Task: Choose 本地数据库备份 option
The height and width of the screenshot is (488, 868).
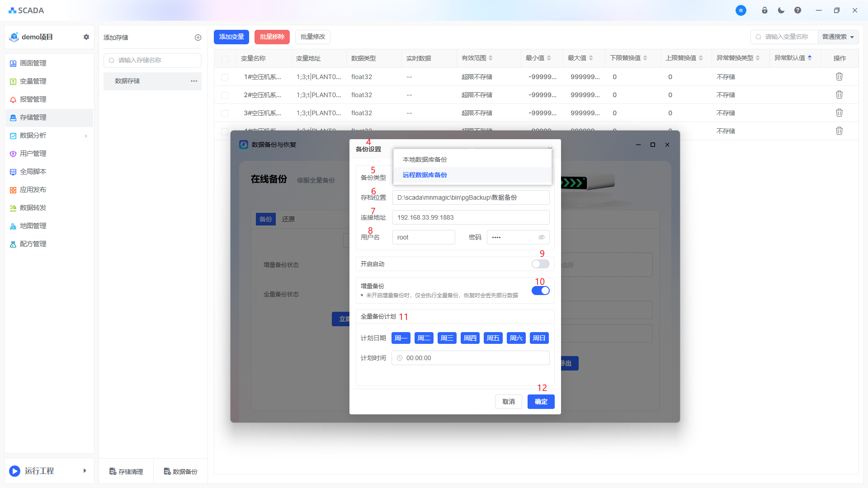Action: 425,160
